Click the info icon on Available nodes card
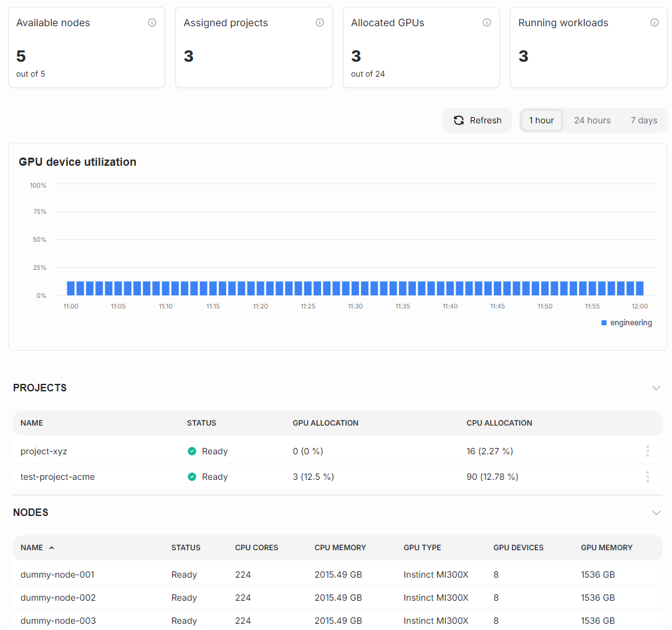Viewport: 672px width, 630px height. pyautogui.click(x=151, y=22)
